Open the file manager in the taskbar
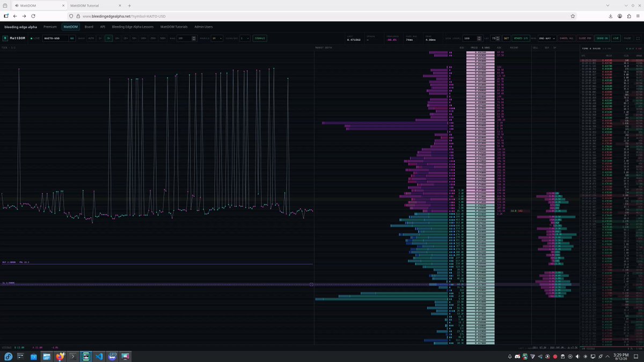The image size is (644, 362). pos(47,356)
